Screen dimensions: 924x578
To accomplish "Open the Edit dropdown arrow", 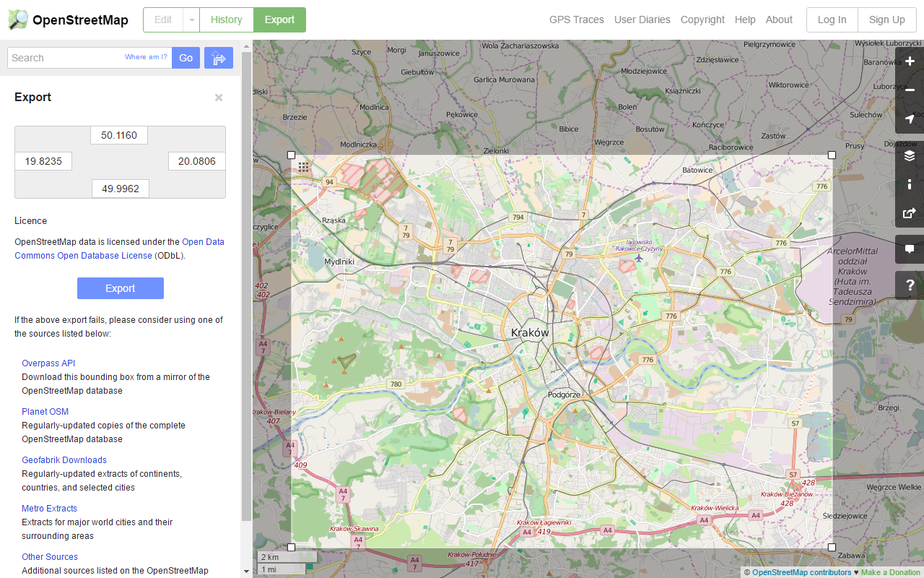I will click(191, 20).
